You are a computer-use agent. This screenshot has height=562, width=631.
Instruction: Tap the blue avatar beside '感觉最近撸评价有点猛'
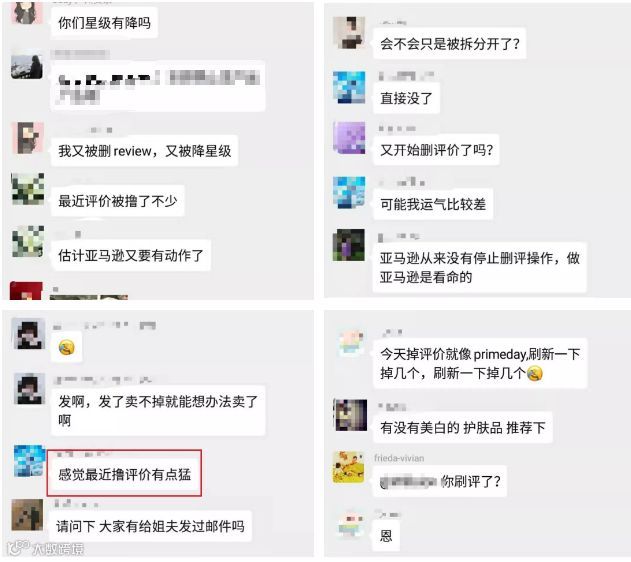tap(30, 461)
